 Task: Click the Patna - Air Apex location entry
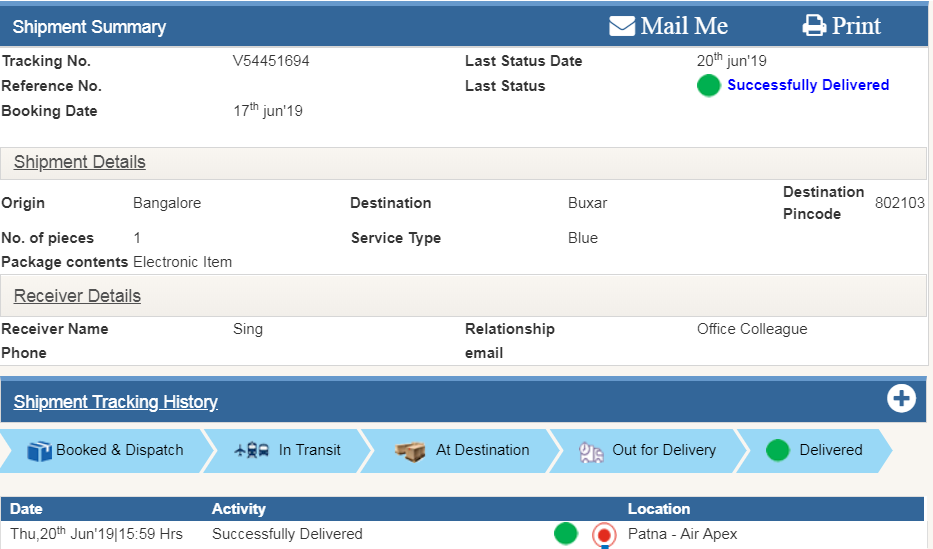[682, 534]
